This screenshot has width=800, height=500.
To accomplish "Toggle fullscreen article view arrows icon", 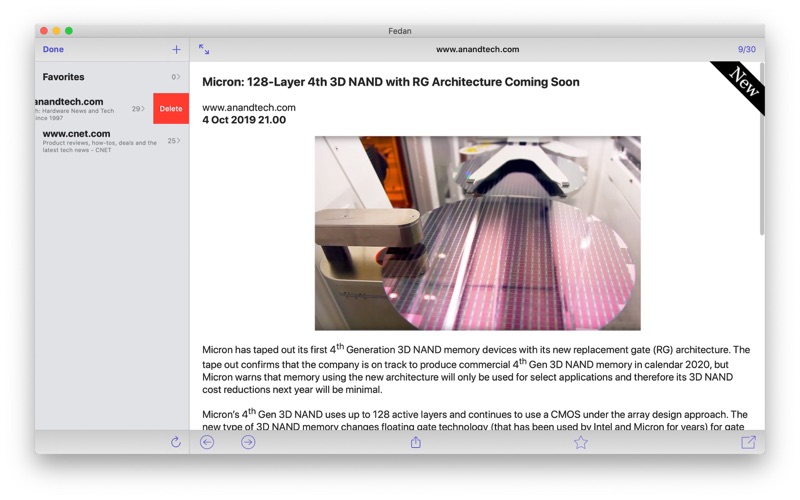I will coord(204,49).
